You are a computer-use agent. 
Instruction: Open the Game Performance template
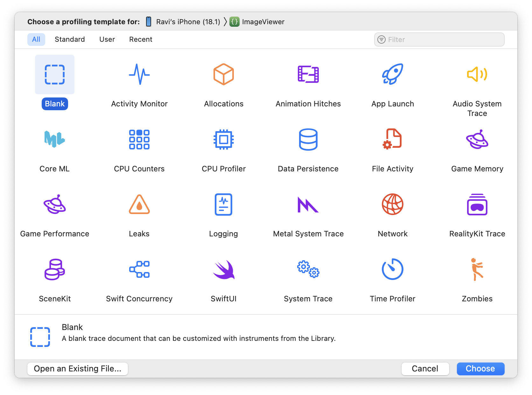(x=54, y=213)
